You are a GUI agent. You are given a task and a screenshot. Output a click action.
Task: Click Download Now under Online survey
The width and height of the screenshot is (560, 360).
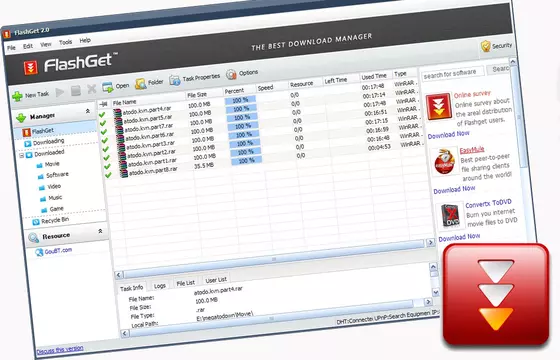tap(449, 135)
